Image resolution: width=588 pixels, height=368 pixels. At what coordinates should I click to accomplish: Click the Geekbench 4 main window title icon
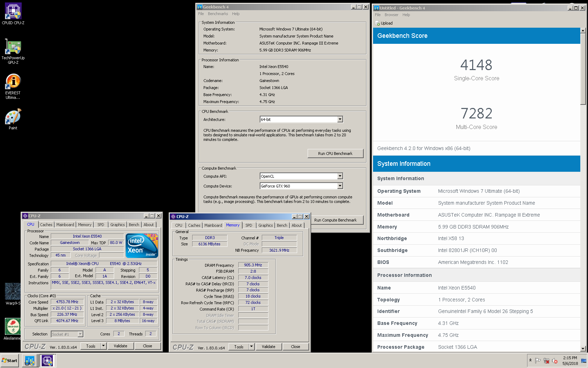pos(200,7)
